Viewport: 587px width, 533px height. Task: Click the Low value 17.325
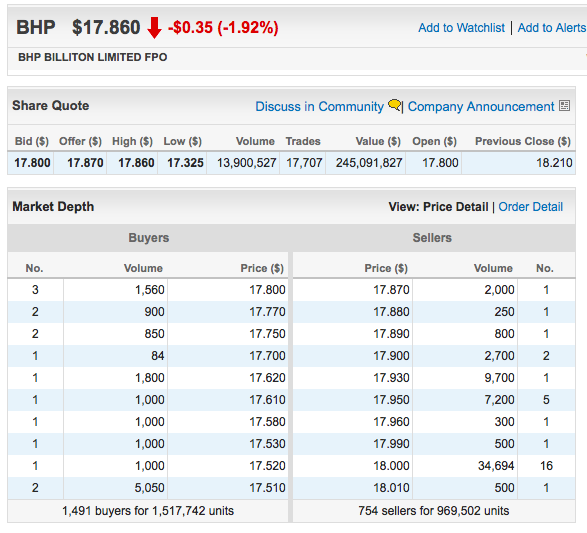(185, 163)
